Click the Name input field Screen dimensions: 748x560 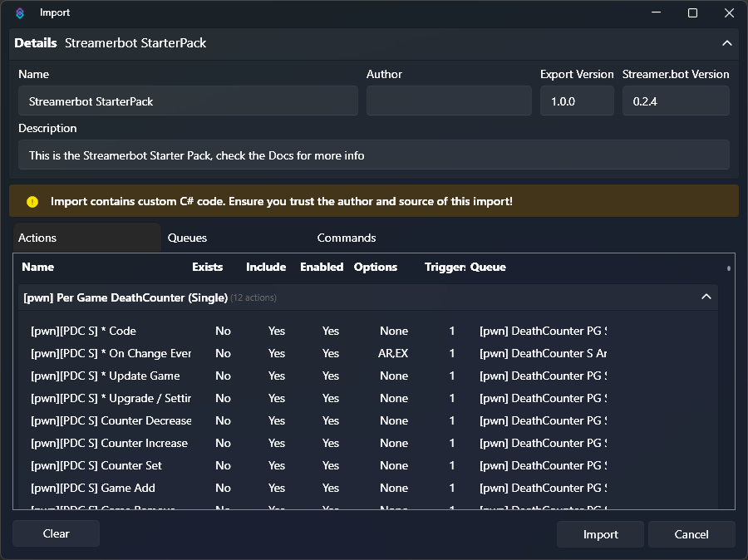tap(188, 101)
